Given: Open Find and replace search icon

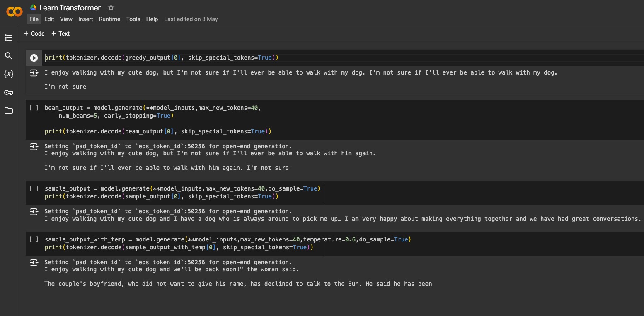Looking at the screenshot, I should pos(9,56).
